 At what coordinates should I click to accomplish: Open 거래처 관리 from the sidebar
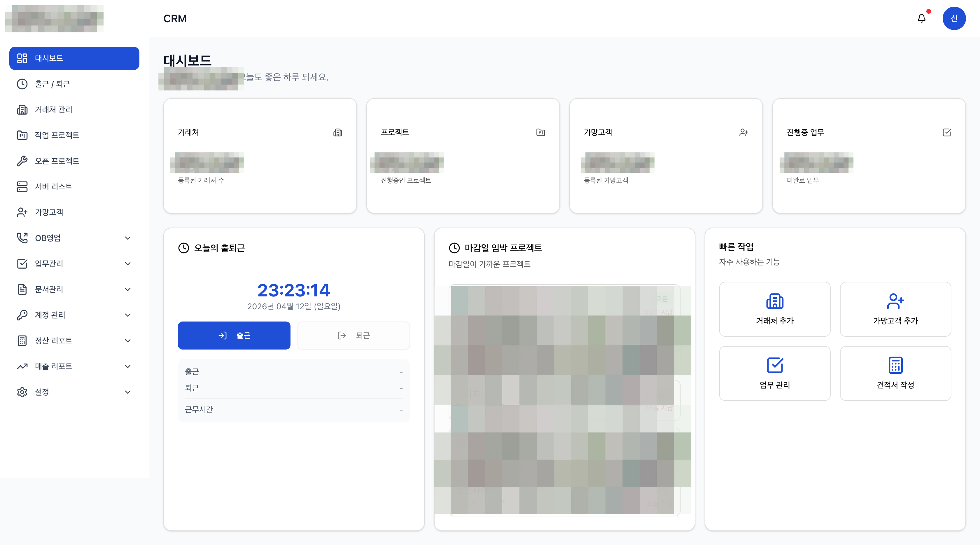pos(53,110)
